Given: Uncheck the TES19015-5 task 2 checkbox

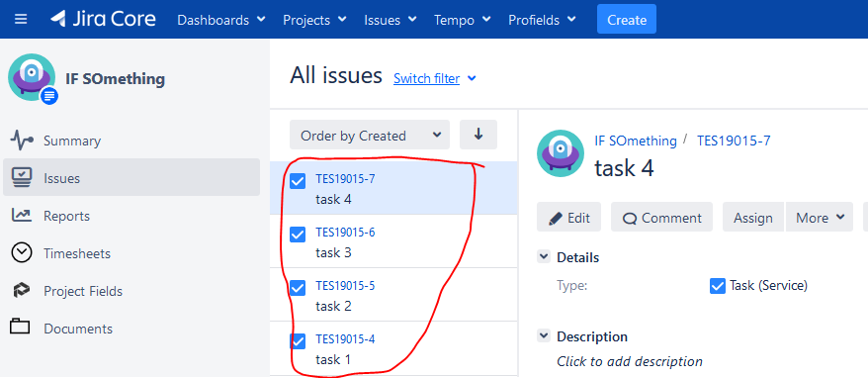Looking at the screenshot, I should pos(298,288).
